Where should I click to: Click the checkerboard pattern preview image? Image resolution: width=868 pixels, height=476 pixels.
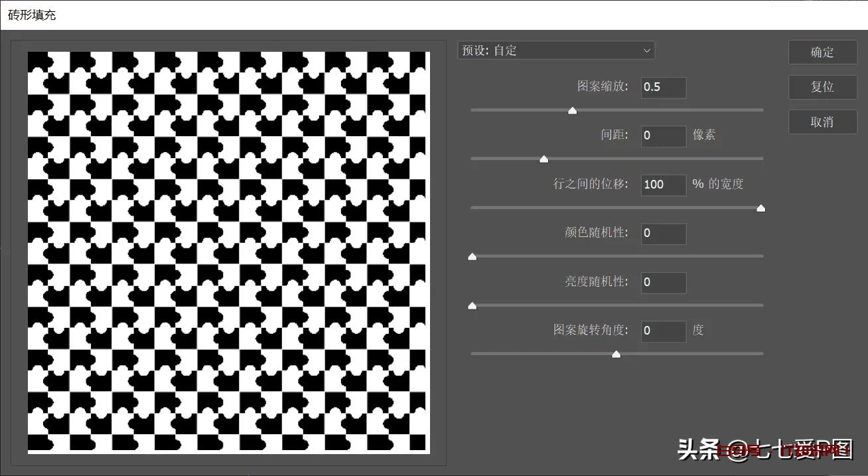[228, 252]
